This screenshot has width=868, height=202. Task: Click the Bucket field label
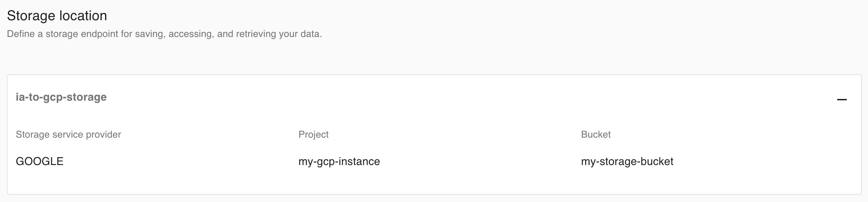coord(596,135)
